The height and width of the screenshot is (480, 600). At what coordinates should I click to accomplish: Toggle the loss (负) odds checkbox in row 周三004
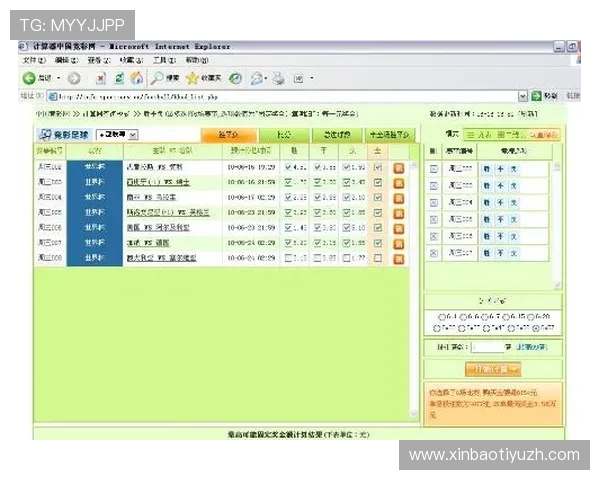coord(346,197)
